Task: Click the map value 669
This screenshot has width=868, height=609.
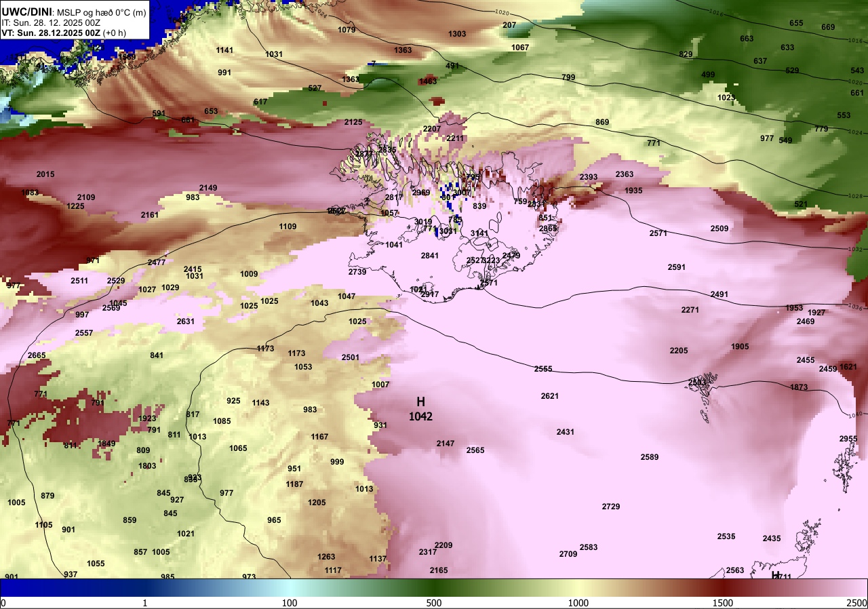Action: tap(828, 27)
